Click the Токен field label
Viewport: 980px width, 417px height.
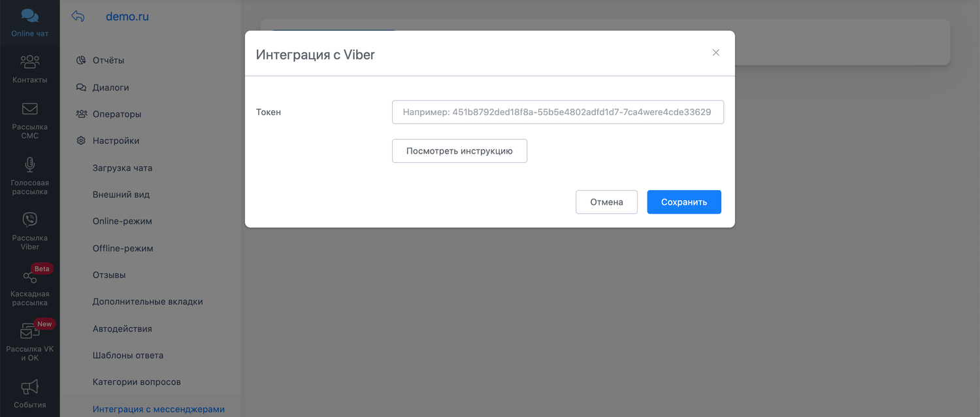click(269, 112)
